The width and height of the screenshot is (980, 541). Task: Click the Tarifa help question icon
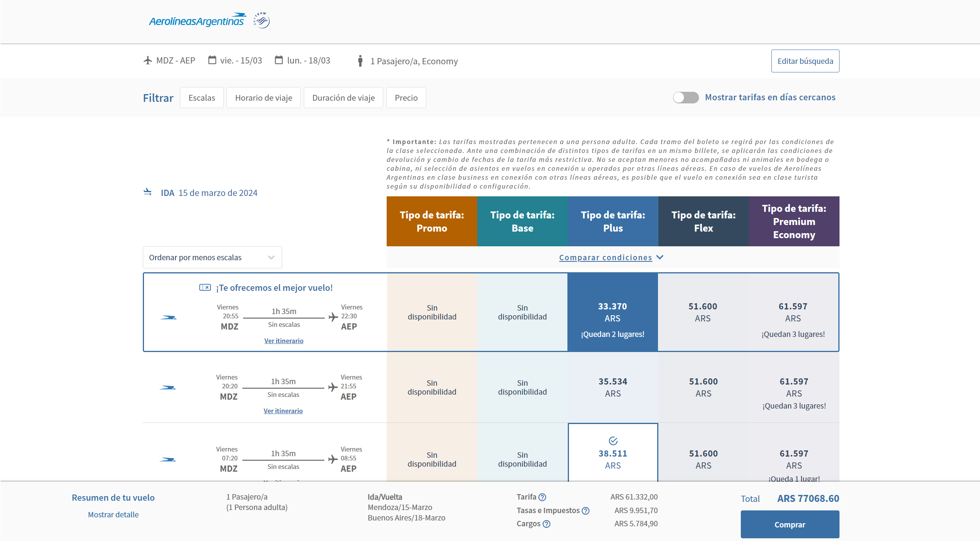click(542, 497)
